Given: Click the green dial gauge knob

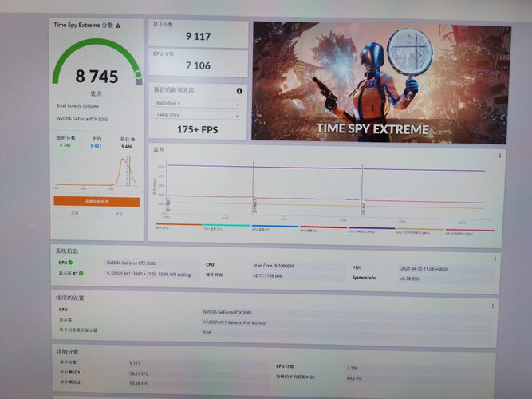Looking at the screenshot, I should pos(138,74).
